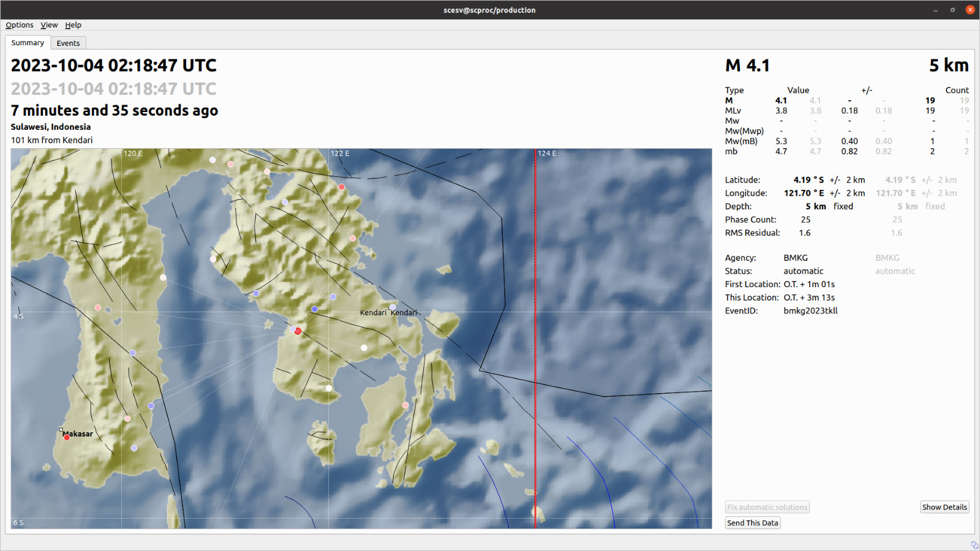
Task: Click the red station marker below the 122 E label
Action: click(342, 187)
